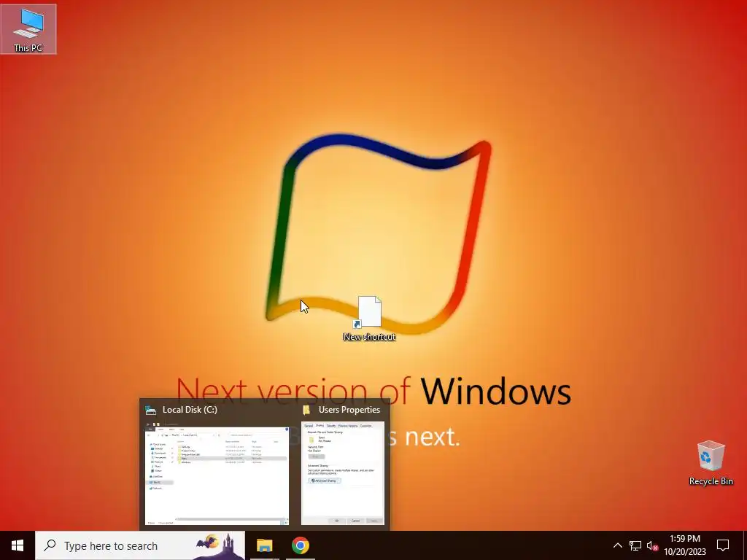Select the New shortcut desktop icon
This screenshot has width=747, height=560.
369,318
